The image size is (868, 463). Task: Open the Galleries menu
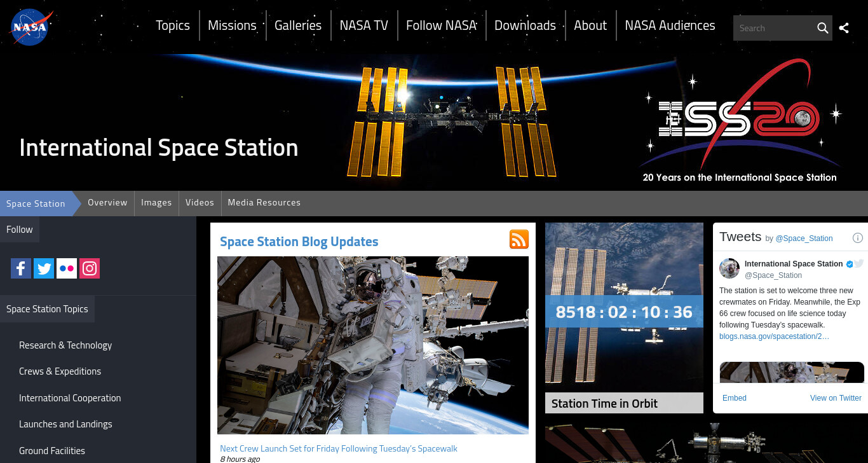point(298,25)
